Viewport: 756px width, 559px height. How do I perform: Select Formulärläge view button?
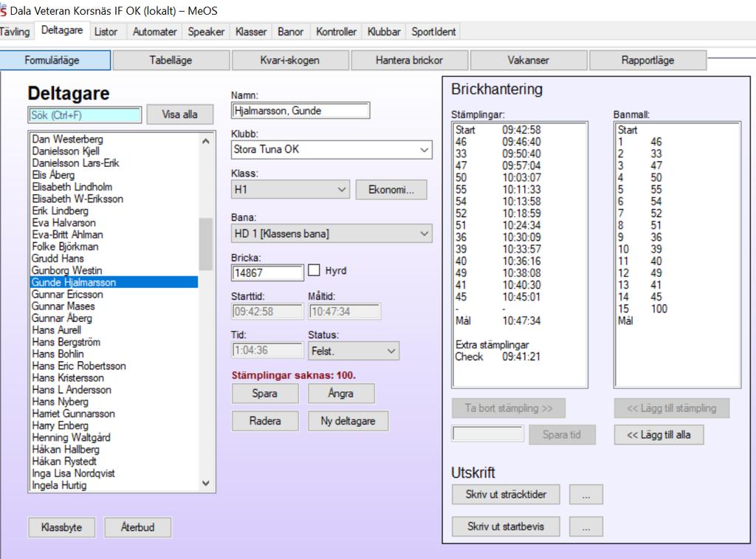[55, 61]
